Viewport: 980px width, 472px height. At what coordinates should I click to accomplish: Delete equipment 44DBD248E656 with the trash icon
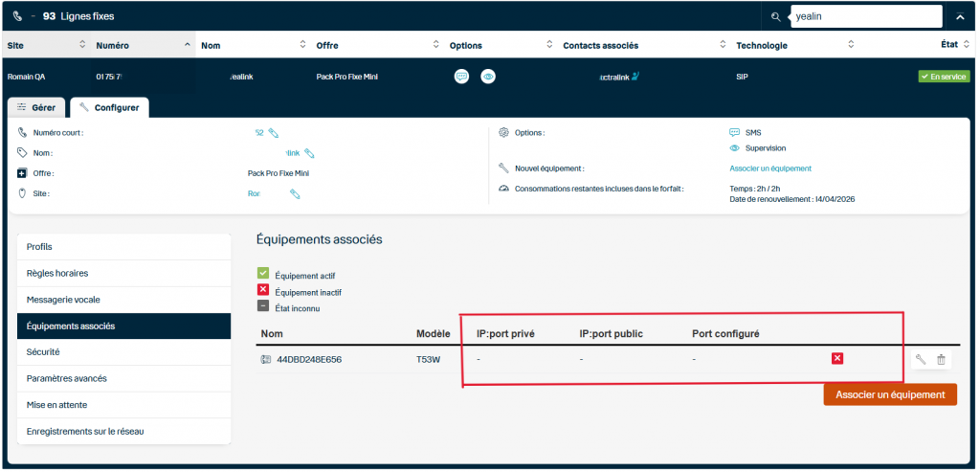pyautogui.click(x=941, y=359)
